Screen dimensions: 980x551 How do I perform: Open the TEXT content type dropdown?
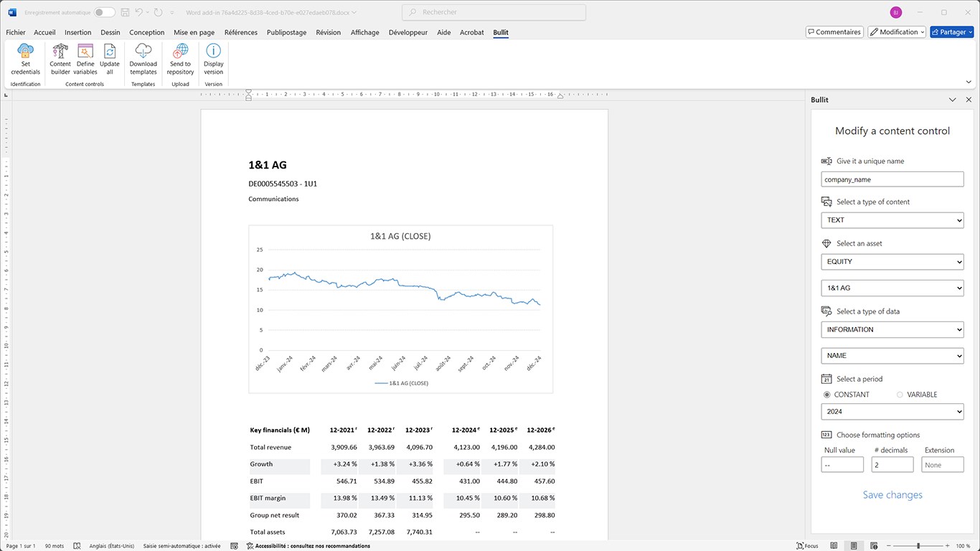[892, 220]
